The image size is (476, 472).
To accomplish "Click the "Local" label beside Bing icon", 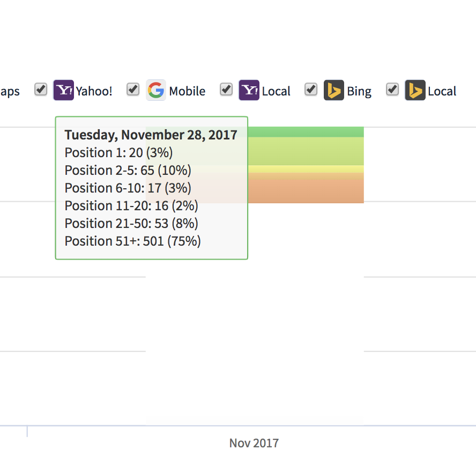I will (442, 91).
